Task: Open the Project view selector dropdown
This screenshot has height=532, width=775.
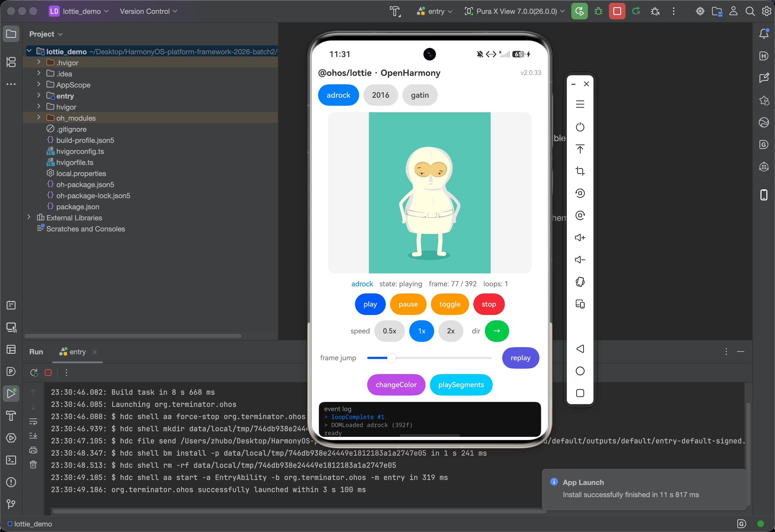Action: coord(46,34)
